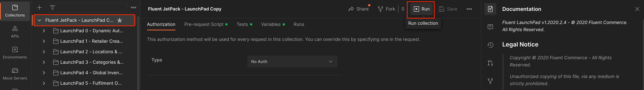
Task: Open the APIs sidebar section
Action: click(15, 32)
